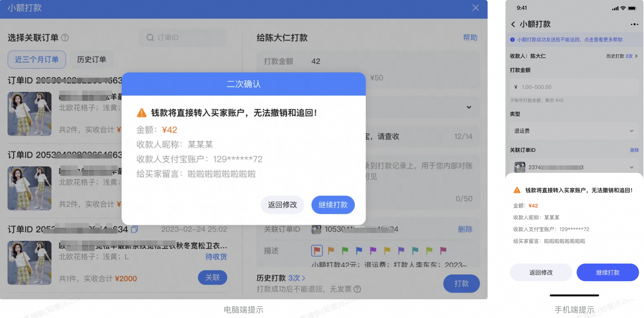Image resolution: width=644 pixels, height=318 pixels.
Task: Pick the purple flag next to blue flag
Action: [373, 250]
